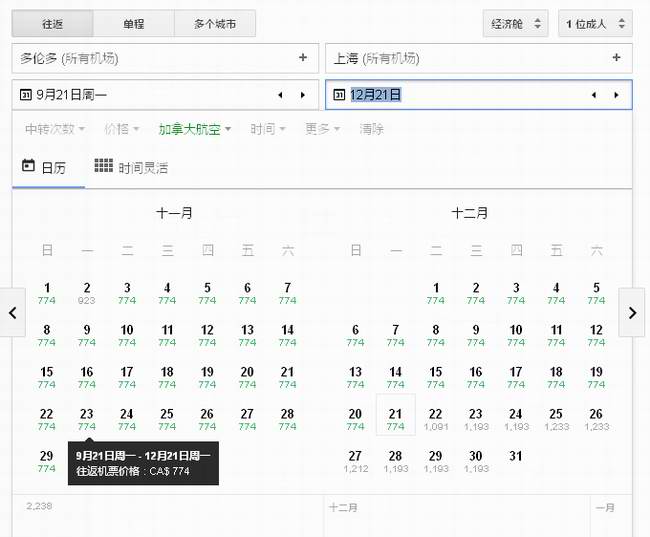The width and height of the screenshot is (650, 537).
Task: Click 清除 to clear filters
Action: click(x=371, y=129)
